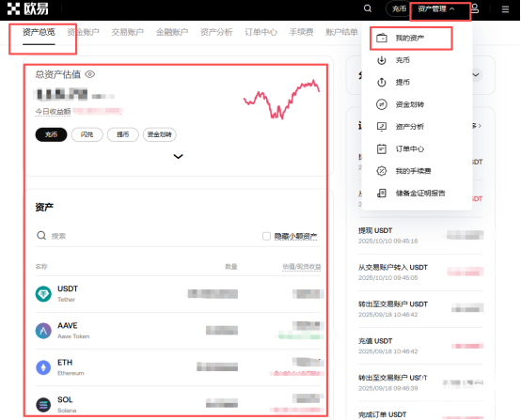Screen dimensions: 521x420
Task: Click the 欧易 OKX logo
Action: coord(28,9)
